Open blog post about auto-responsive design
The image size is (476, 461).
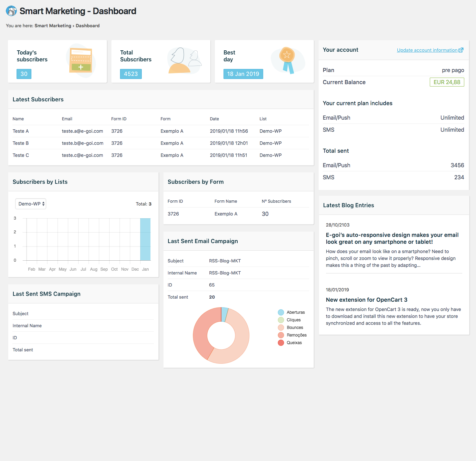[392, 238]
